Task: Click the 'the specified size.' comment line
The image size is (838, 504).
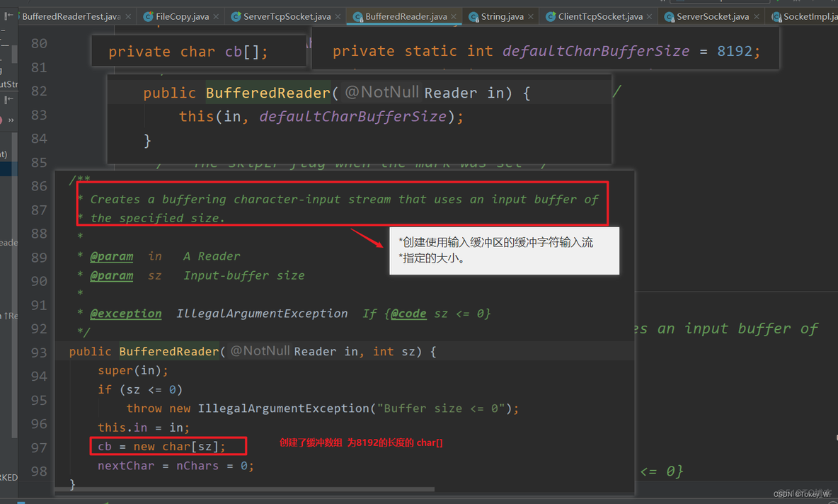Action: [158, 218]
